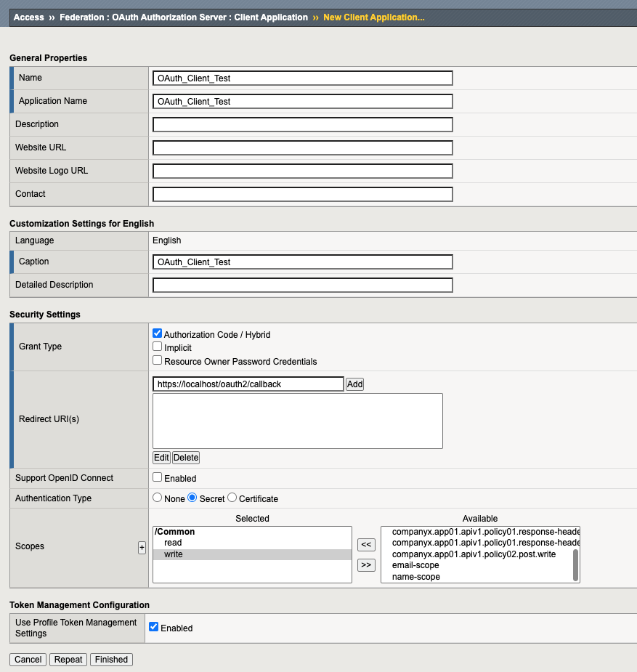Image resolution: width=637 pixels, height=672 pixels.
Task: Click the plus icon beside Scopes
Action: [142, 548]
